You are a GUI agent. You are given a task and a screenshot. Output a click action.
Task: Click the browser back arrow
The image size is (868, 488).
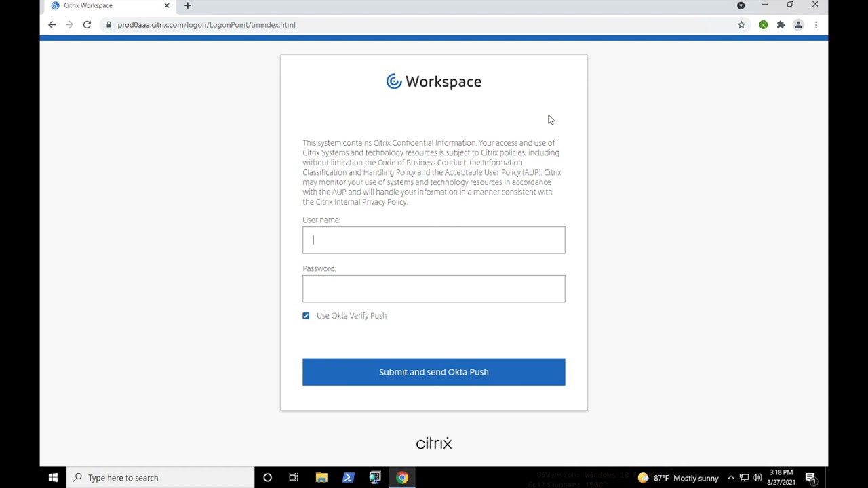click(x=52, y=25)
